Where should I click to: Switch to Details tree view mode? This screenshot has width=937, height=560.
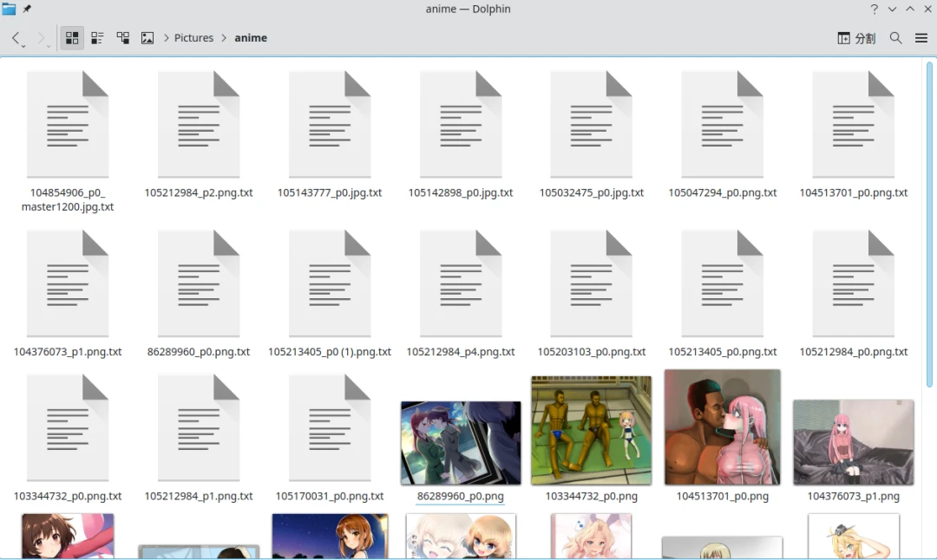click(x=122, y=38)
